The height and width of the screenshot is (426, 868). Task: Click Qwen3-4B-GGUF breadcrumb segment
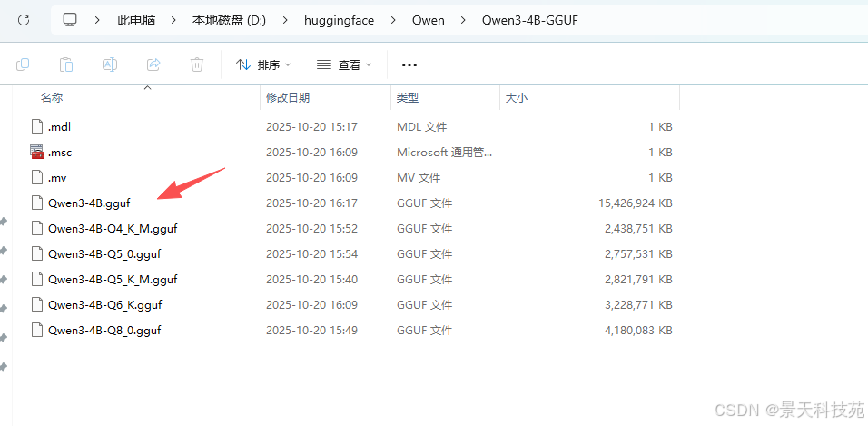(530, 21)
